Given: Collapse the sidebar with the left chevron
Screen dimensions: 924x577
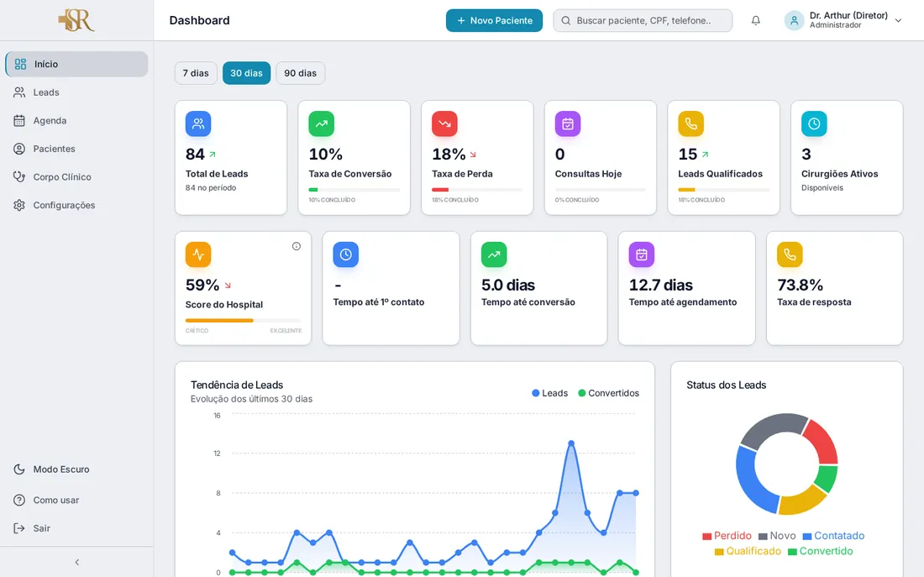Looking at the screenshot, I should point(76,562).
